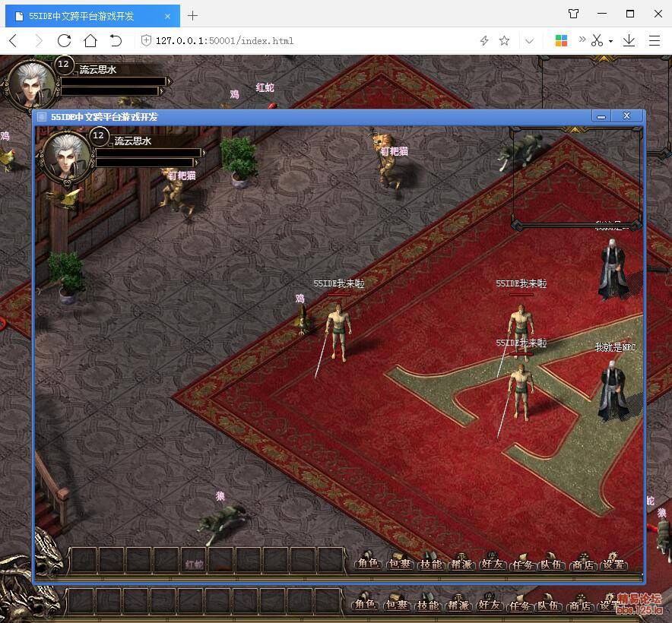Open 技能 skills in the inner window
This screenshot has width=672, height=623.
pos(431,564)
